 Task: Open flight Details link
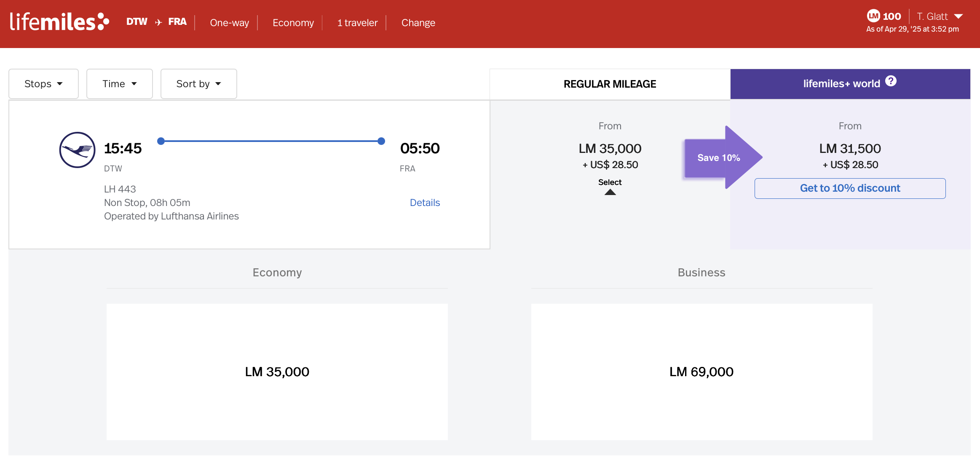click(x=425, y=203)
